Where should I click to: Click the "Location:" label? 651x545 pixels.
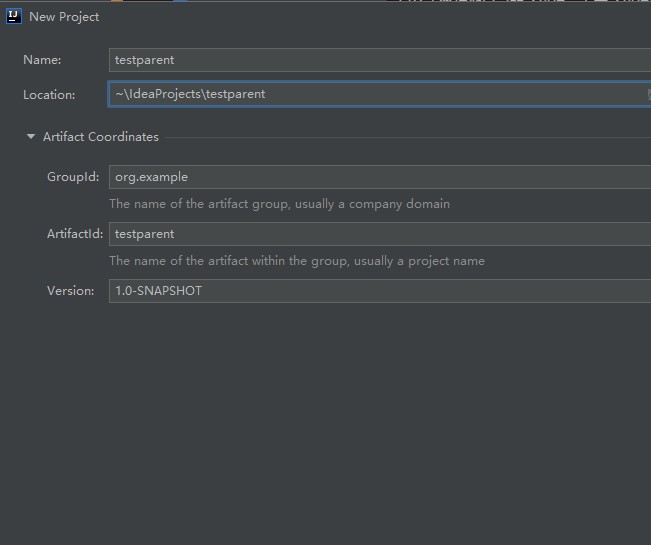(x=49, y=95)
